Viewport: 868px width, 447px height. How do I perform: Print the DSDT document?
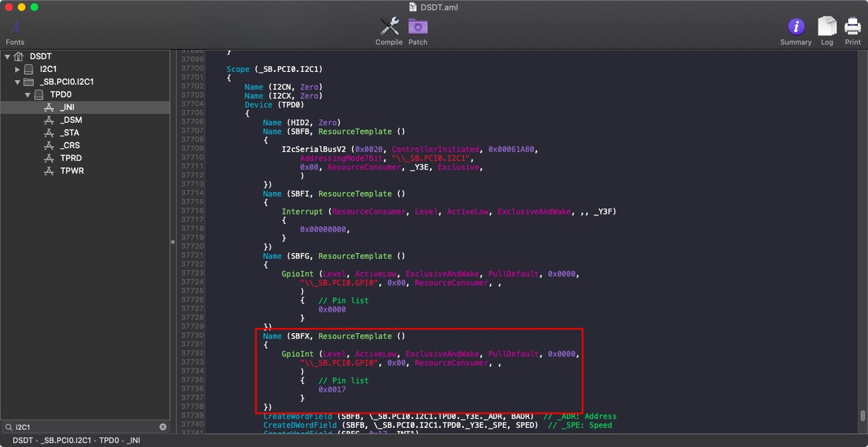[x=852, y=31]
